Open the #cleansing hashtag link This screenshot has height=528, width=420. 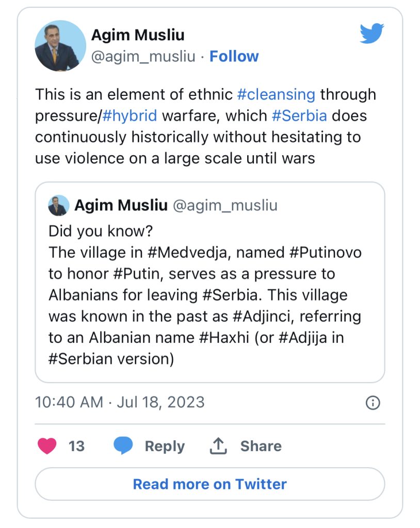tap(276, 94)
